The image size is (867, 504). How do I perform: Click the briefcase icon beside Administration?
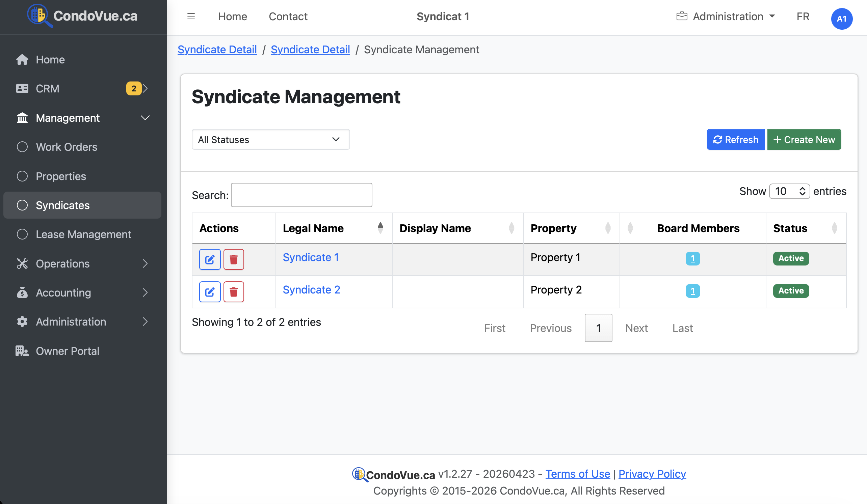(682, 16)
